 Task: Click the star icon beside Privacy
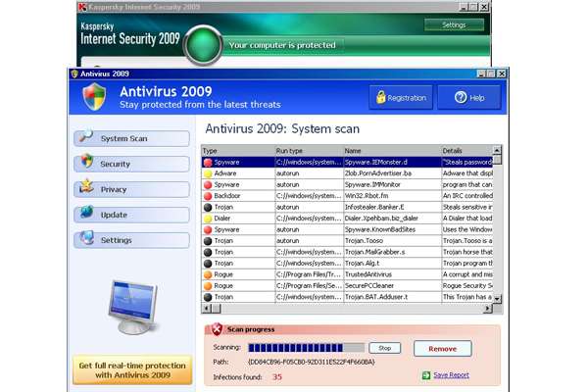(86, 185)
